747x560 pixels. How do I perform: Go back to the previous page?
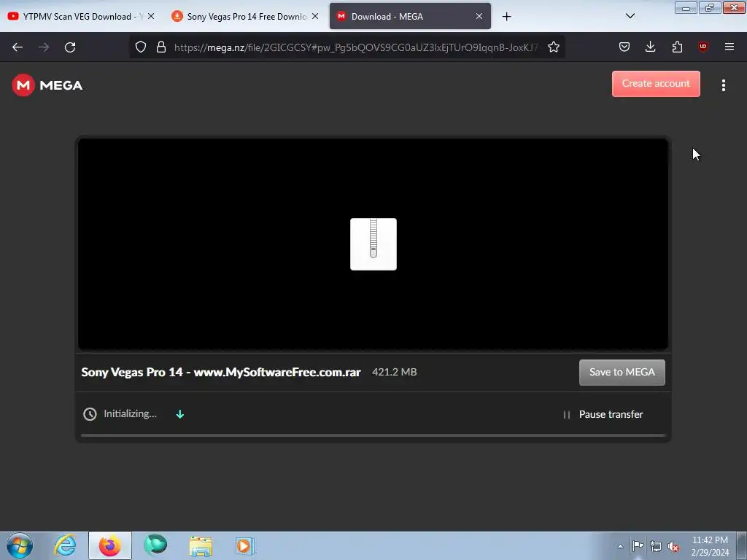click(18, 47)
